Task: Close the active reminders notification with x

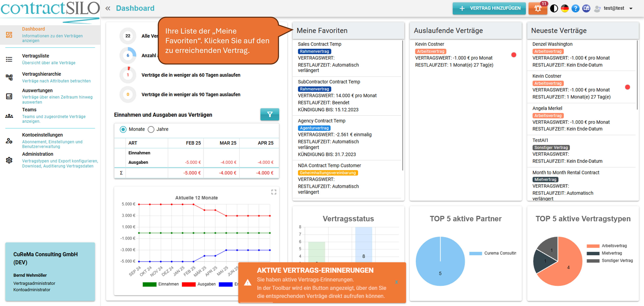Action: pos(396,282)
